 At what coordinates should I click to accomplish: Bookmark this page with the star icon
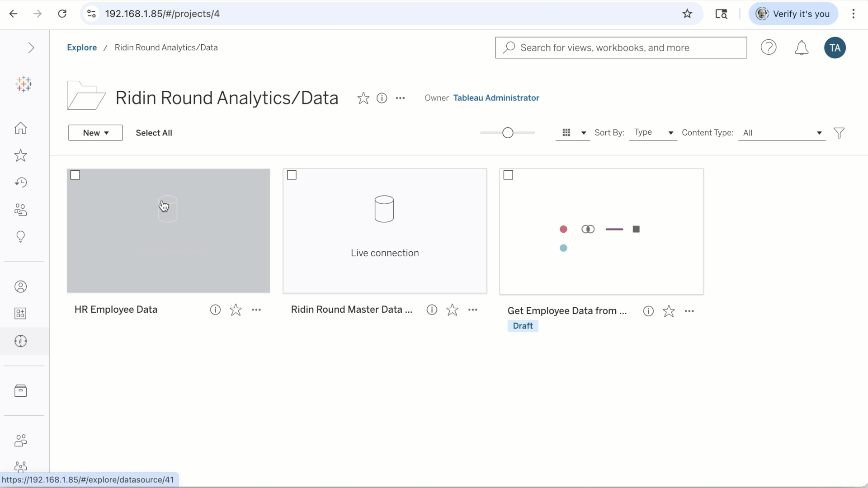click(x=687, y=14)
